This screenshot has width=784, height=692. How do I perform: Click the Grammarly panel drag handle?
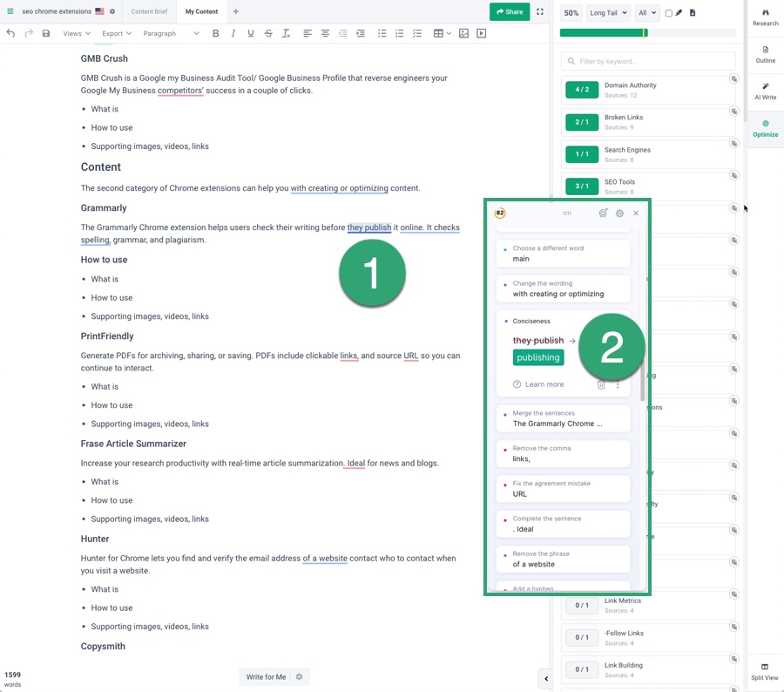(567, 214)
